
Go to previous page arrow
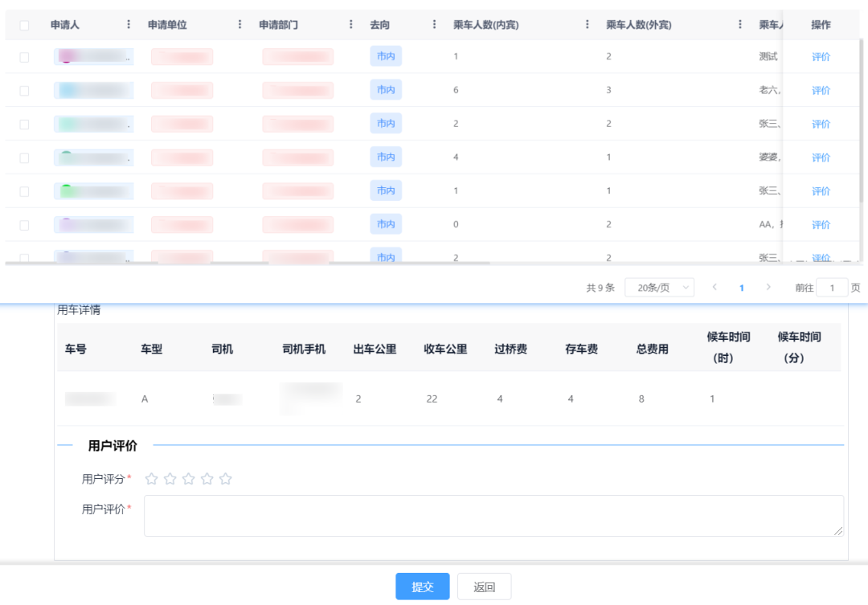[x=714, y=288]
